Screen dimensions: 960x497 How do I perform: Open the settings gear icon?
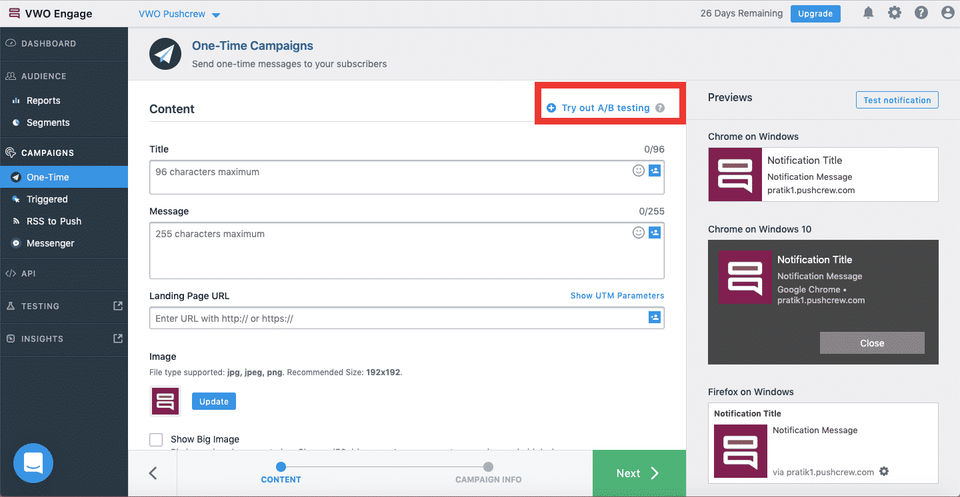pos(894,13)
